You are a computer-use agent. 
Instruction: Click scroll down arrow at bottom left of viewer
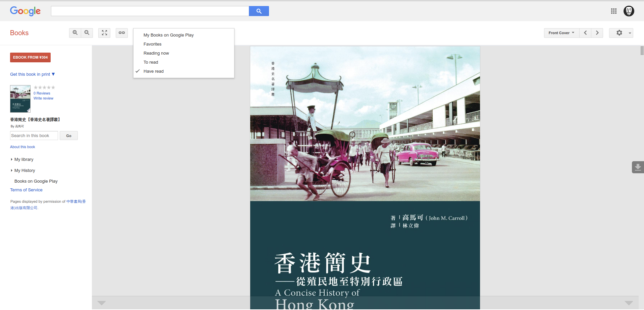tap(102, 303)
